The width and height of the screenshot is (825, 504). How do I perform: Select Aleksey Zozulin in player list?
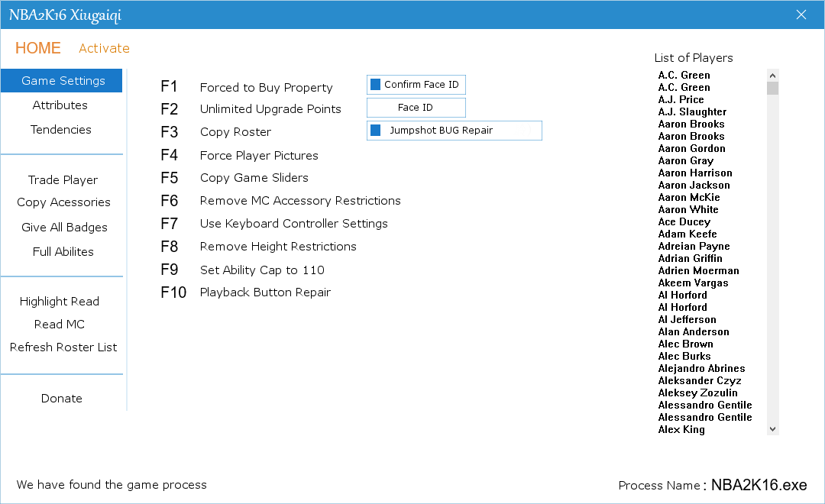tap(697, 393)
